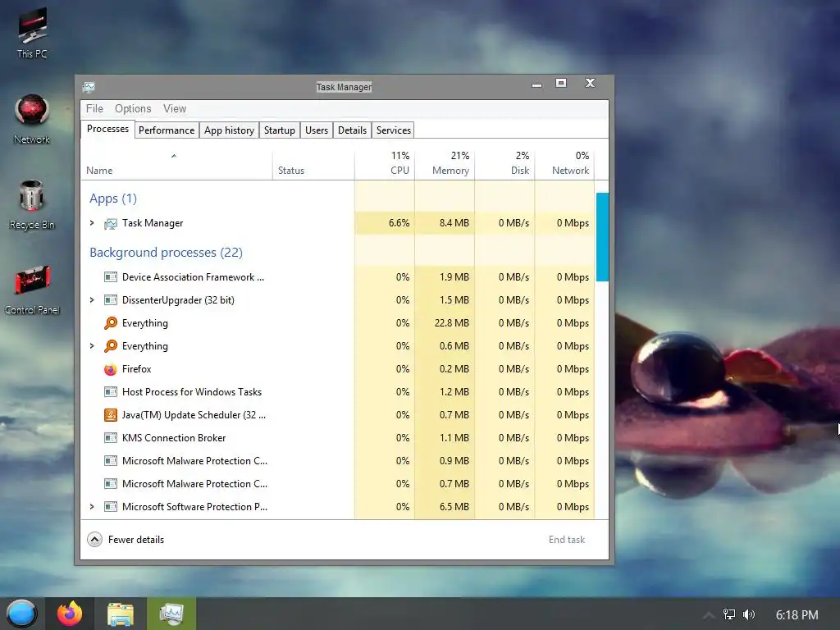The height and width of the screenshot is (630, 840).
Task: Select Device Association Framework row
Action: coord(337,277)
